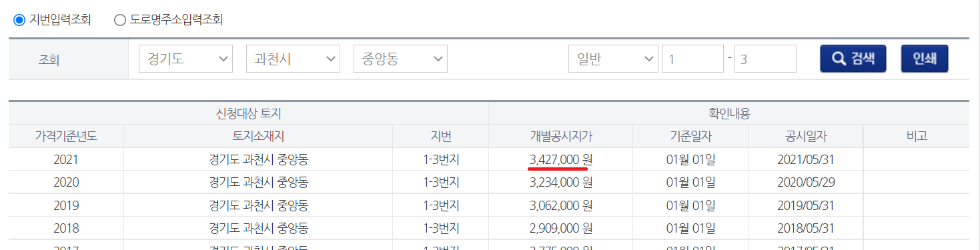Click the 2018/05/31 announcement date

pos(806,228)
